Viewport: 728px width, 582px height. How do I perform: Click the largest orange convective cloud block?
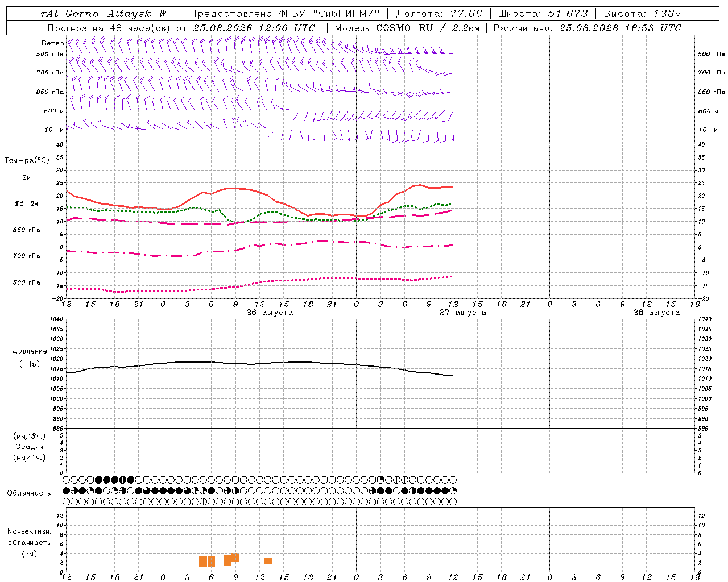click(x=227, y=560)
